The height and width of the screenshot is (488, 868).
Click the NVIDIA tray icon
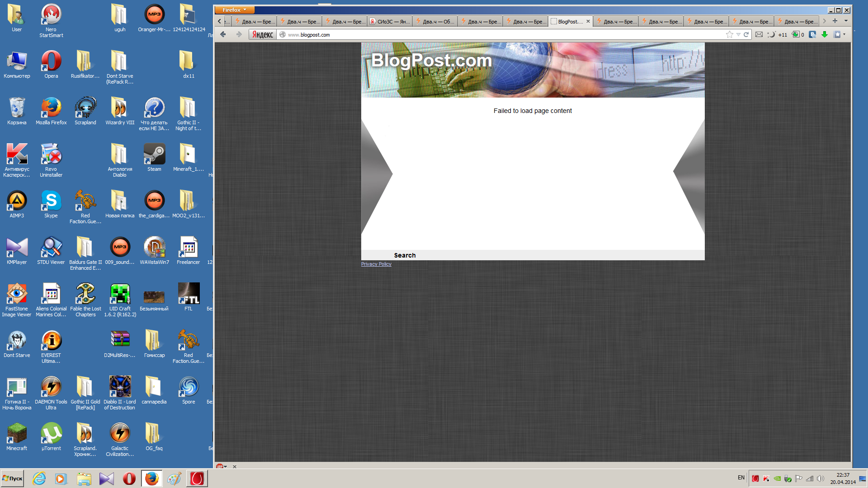pos(777,479)
